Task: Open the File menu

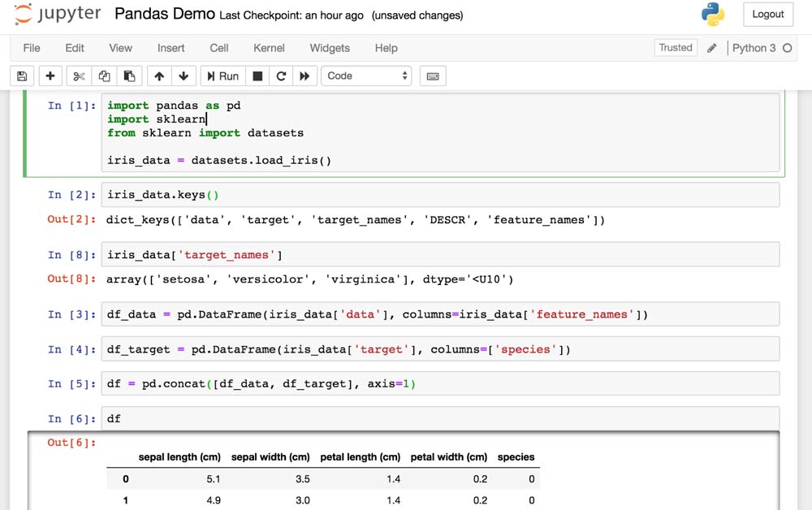Action: coord(32,48)
